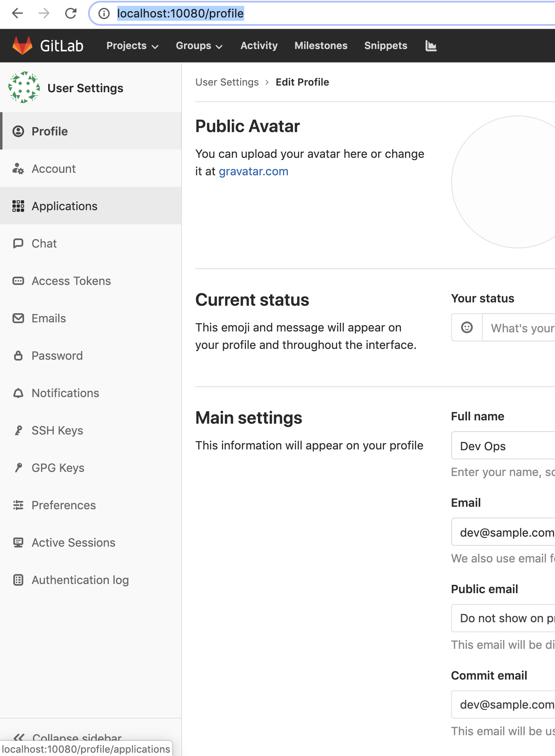Screen dimensions: 555x756
Task: Click the browser back arrow
Action: tap(17, 13)
